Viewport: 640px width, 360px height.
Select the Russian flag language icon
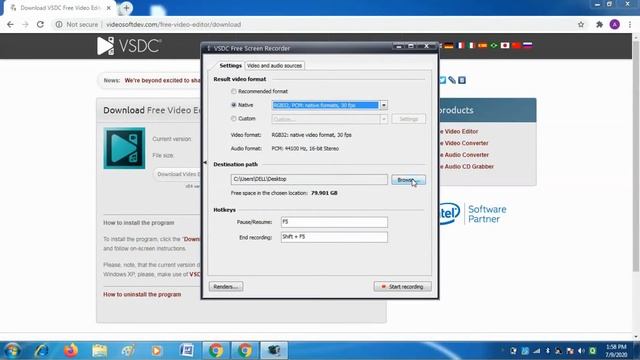[x=528, y=45]
